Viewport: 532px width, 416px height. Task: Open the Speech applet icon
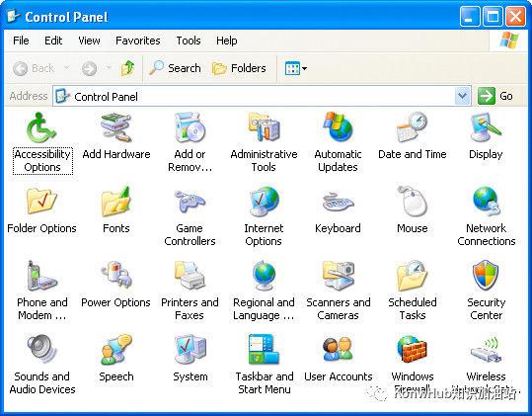116,350
